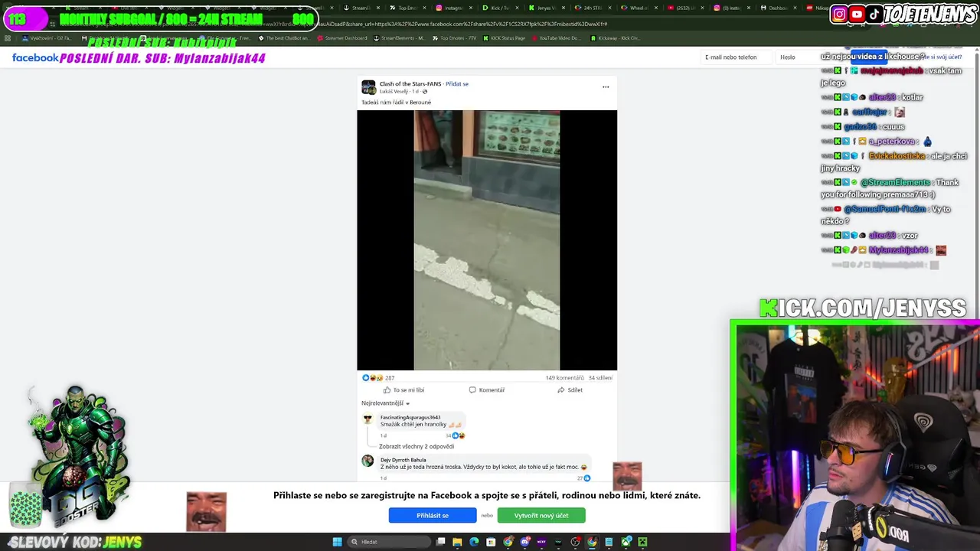Open OBS Studio from taskbar
Viewport: 980px width, 551px height.
(575, 542)
